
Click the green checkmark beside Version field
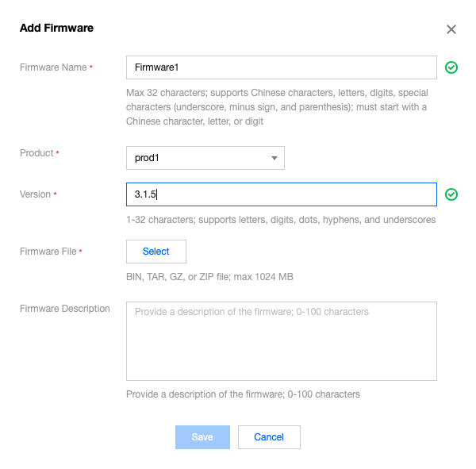tap(451, 194)
